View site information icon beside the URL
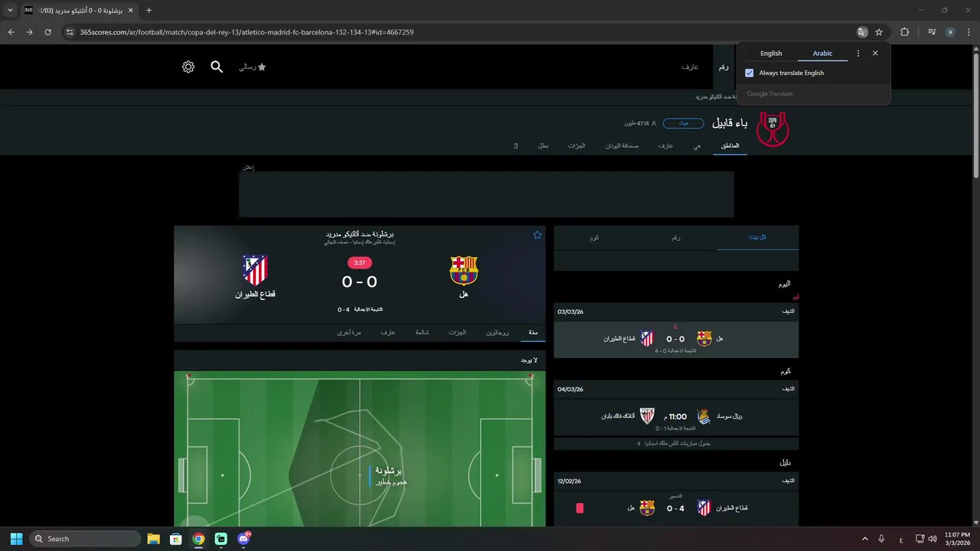The height and width of the screenshot is (551, 980). 70,32
